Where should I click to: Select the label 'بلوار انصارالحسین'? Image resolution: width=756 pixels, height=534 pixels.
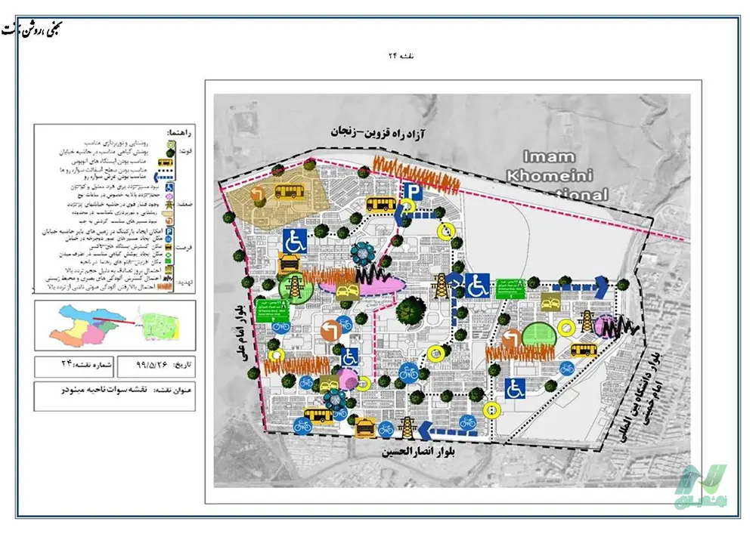point(419,452)
